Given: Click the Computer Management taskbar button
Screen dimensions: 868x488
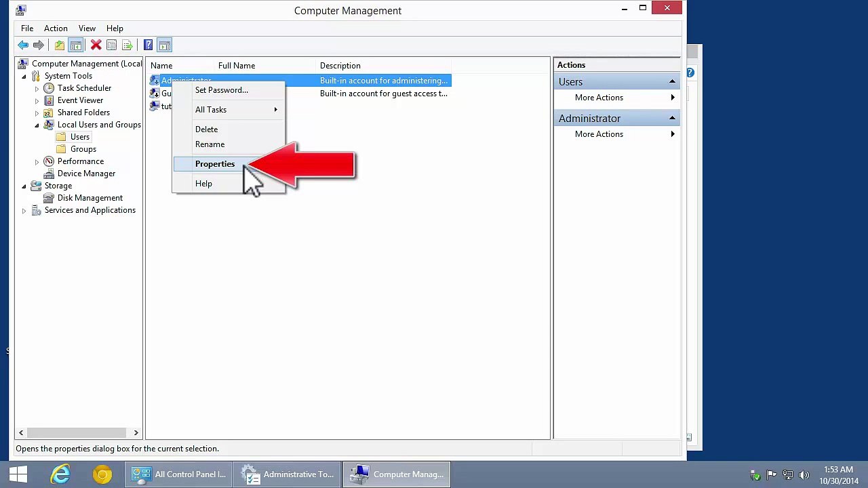Looking at the screenshot, I should pos(397,474).
